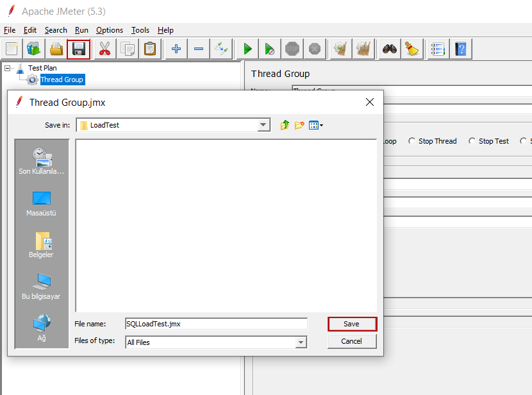Click the Collapse All minus icon
532x395 pixels.
pos(199,49)
